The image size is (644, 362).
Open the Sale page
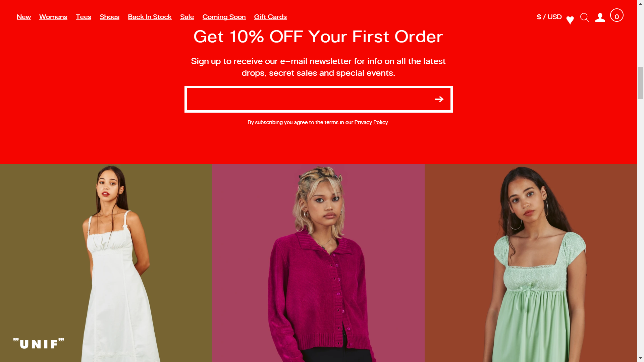point(187,17)
